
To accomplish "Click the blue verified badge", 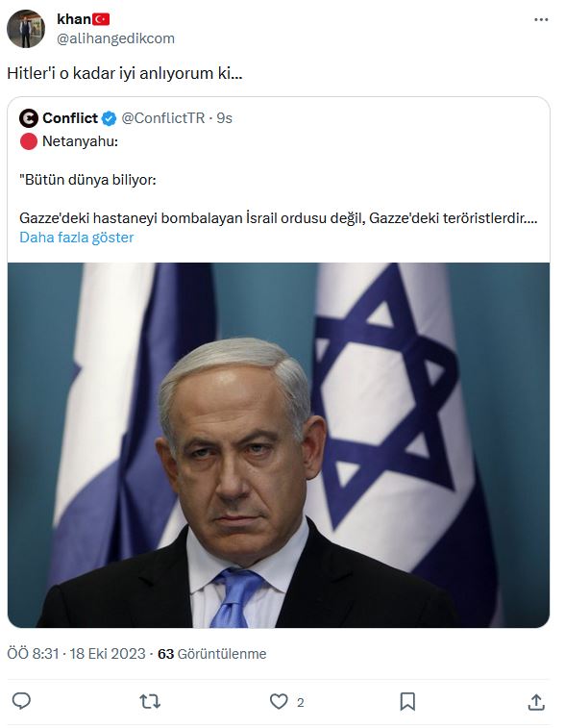I will tap(109, 118).
